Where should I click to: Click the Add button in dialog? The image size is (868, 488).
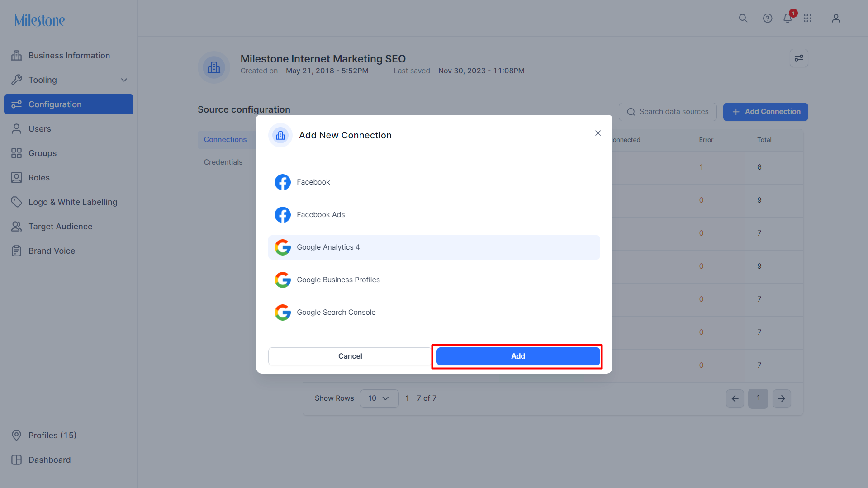pyautogui.click(x=518, y=356)
